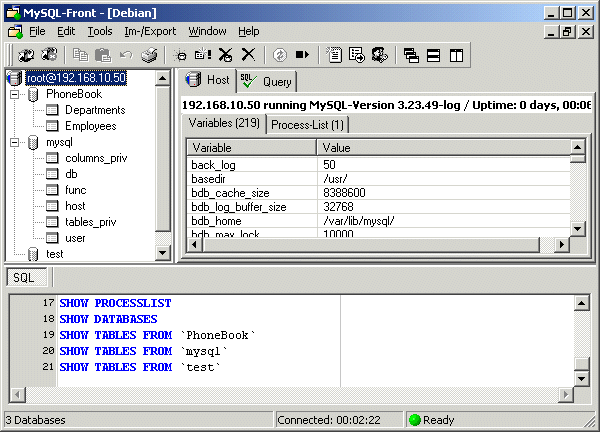Click the PhoneBook database cylinder icon
Screen dimensions: 600x432
(x=33, y=94)
